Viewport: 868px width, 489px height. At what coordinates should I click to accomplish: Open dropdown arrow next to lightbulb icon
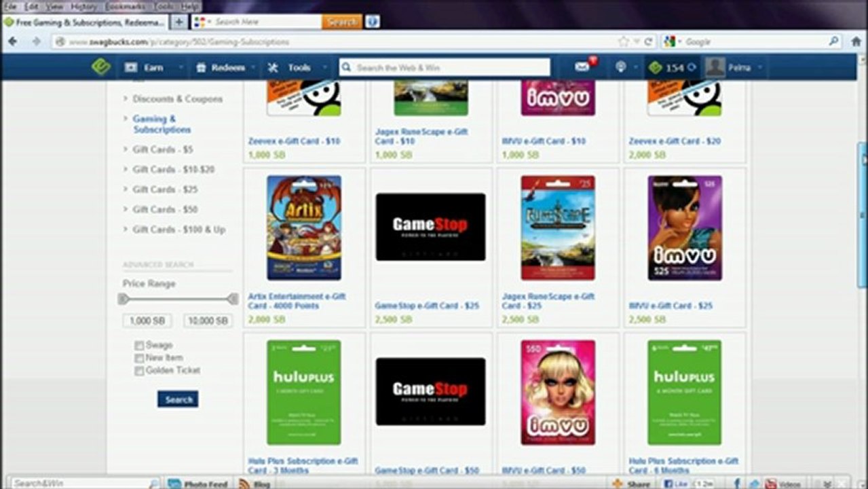(636, 68)
